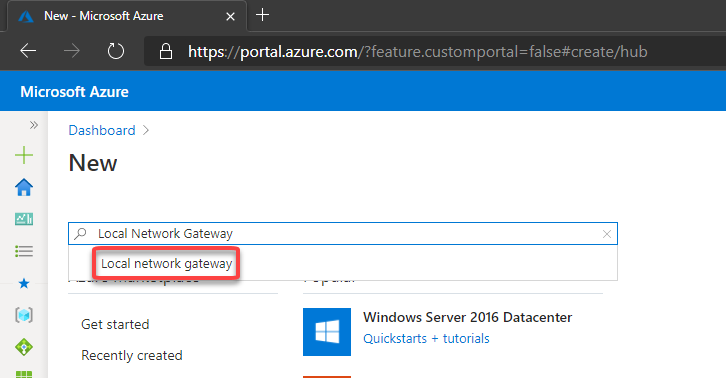
Task: Click the 'New' page heading
Action: pos(93,163)
